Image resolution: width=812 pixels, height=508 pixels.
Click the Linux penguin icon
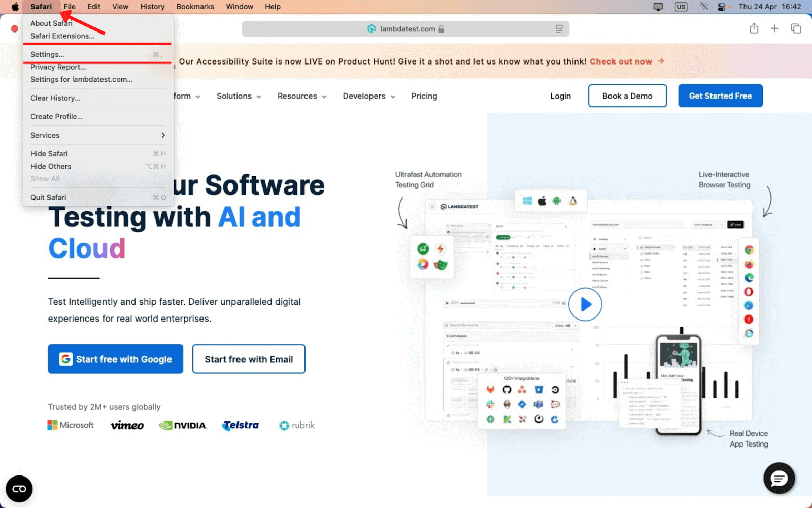[x=573, y=201]
